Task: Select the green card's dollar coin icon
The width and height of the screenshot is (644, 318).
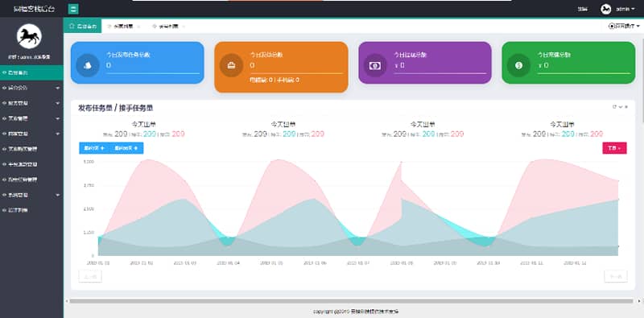Action: (x=518, y=65)
